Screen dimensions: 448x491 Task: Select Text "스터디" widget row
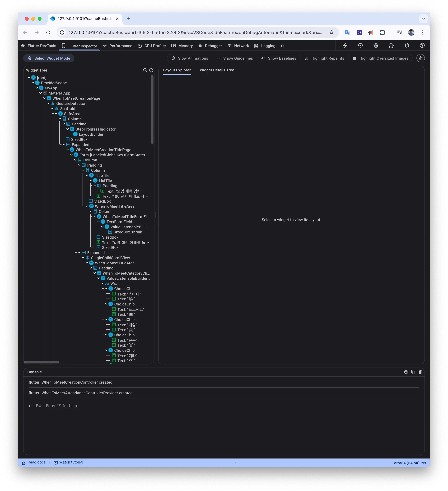(129, 294)
